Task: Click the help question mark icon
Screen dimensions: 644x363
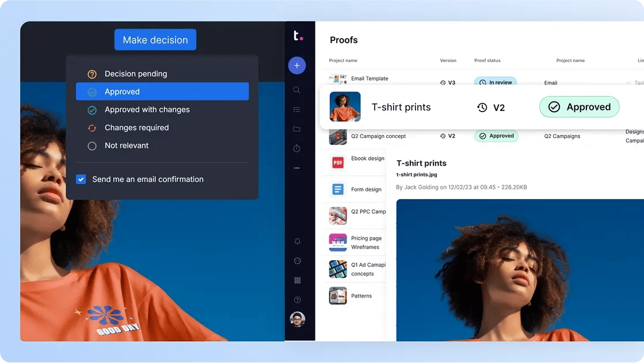Action: (x=297, y=300)
